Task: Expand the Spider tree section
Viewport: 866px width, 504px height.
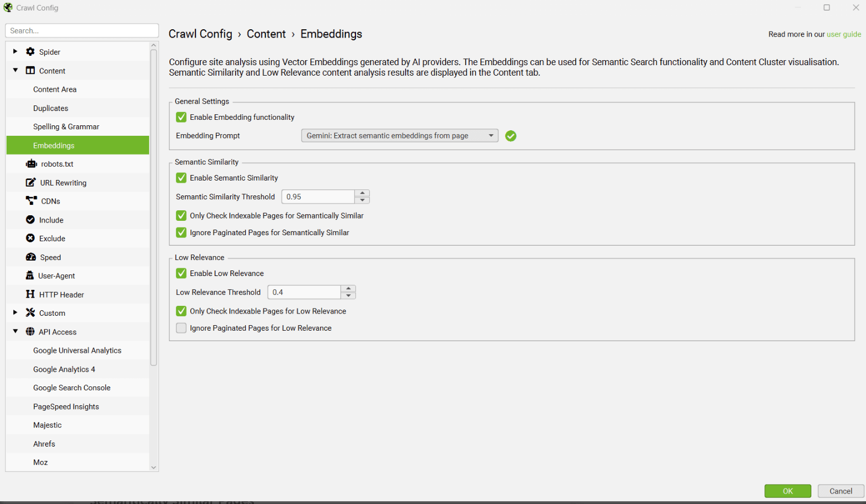Action: (x=15, y=51)
